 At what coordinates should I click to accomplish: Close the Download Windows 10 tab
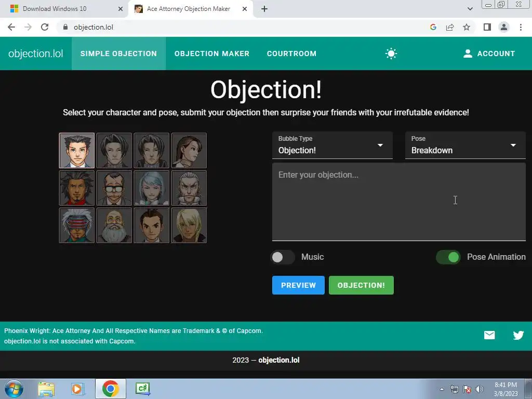(121, 9)
